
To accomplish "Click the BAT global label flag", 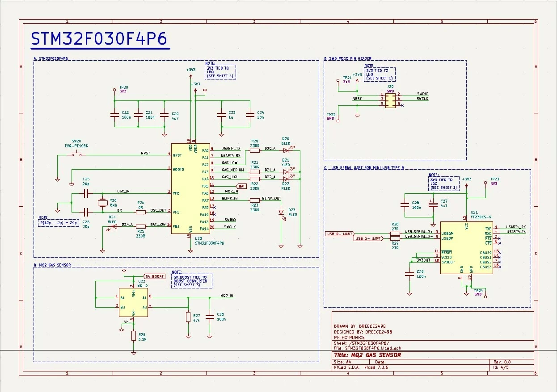I will (241, 186).
